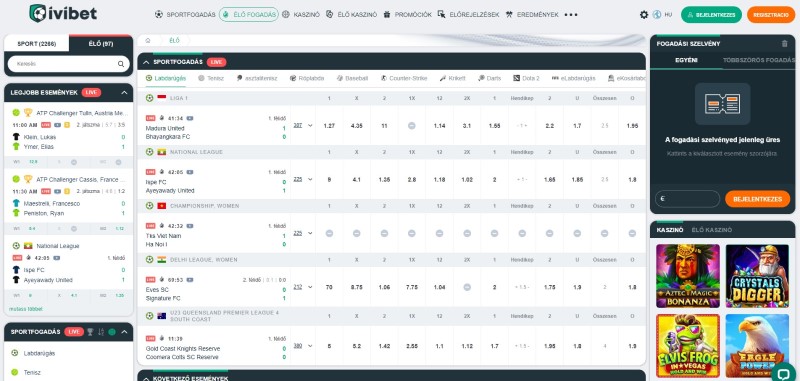Open the three-dots more menu
Image resolution: width=800 pixels, height=381 pixels.
click(571, 15)
